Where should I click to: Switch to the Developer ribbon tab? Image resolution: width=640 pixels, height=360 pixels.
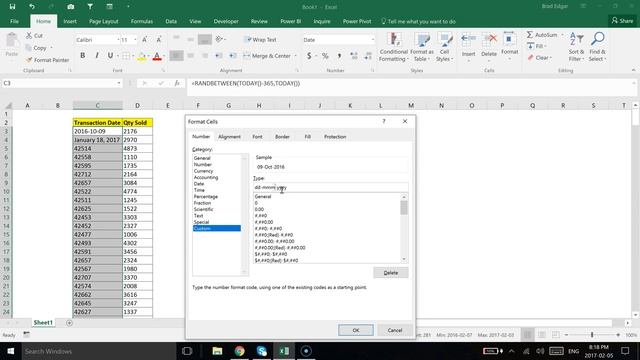(x=226, y=21)
